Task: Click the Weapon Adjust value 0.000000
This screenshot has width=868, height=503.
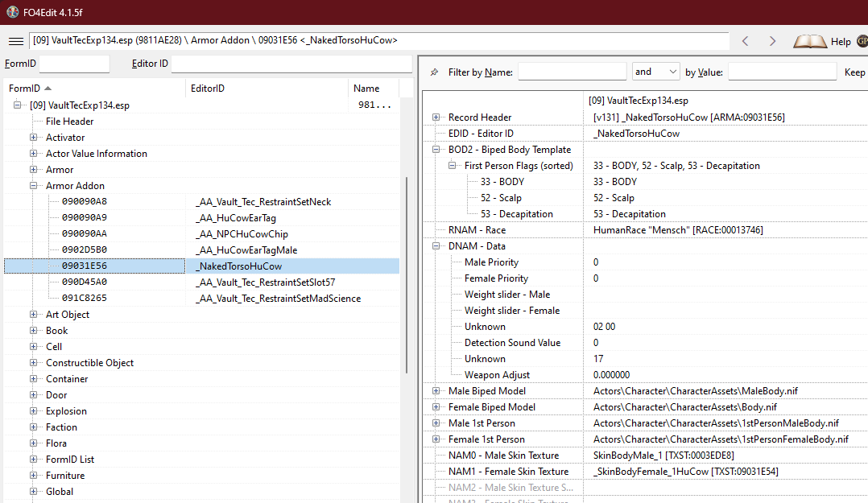Action: [x=612, y=374]
